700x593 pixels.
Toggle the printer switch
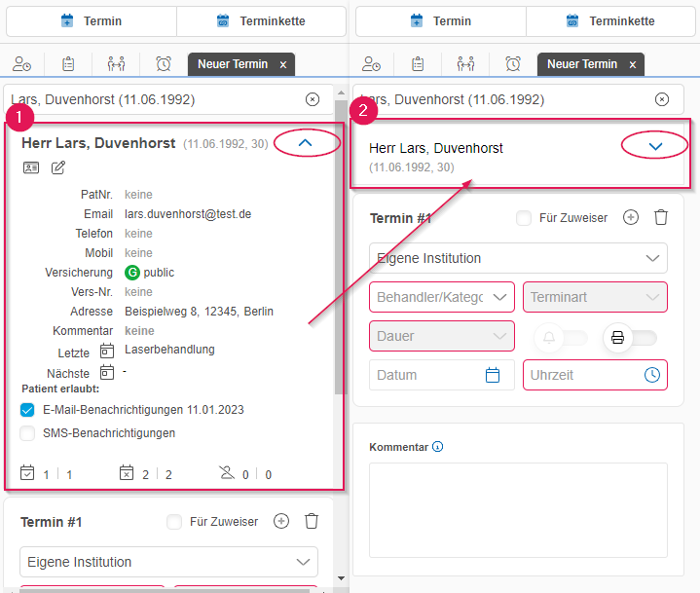631,337
